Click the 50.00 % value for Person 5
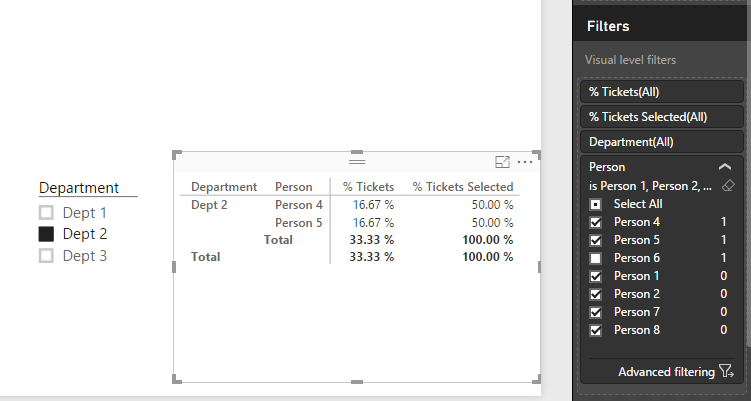This screenshot has width=751, height=401. [x=492, y=223]
